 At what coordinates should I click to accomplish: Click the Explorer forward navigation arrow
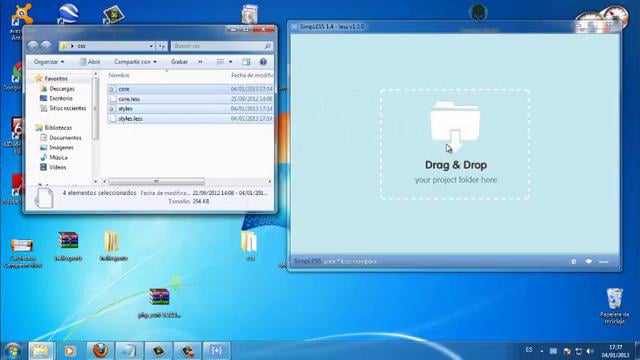(x=46, y=46)
